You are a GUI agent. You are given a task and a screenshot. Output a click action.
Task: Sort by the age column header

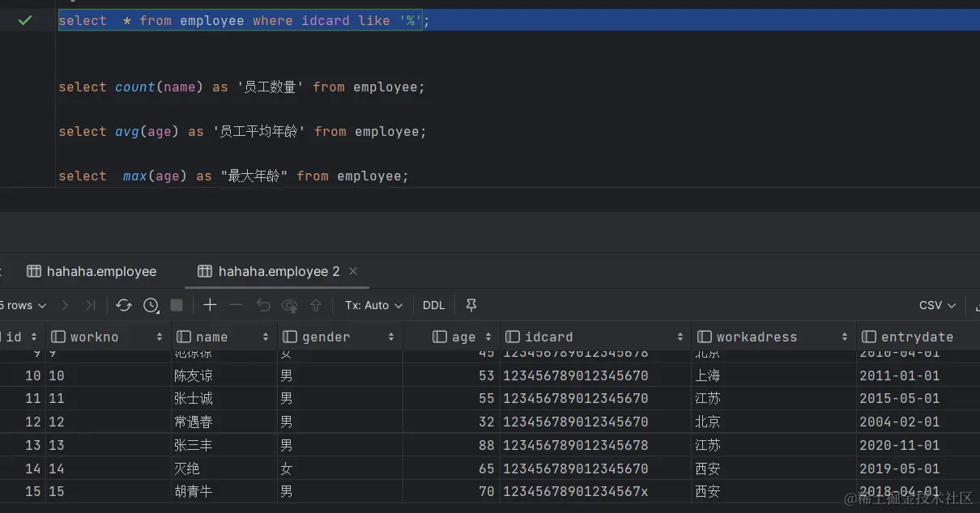pos(462,337)
